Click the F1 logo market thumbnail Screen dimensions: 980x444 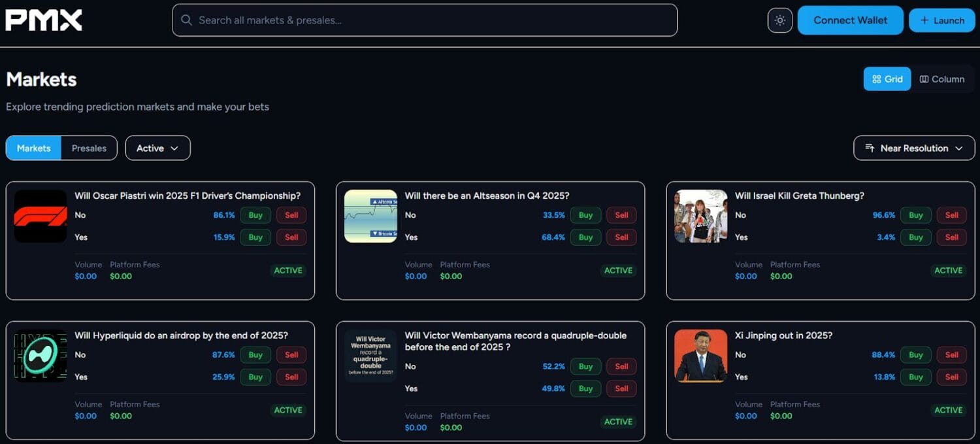point(41,216)
